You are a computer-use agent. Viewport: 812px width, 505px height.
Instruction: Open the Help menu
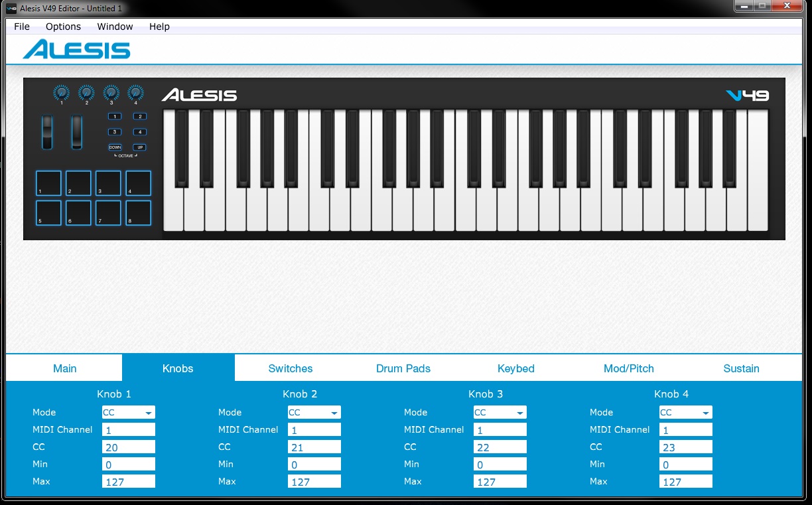(159, 27)
